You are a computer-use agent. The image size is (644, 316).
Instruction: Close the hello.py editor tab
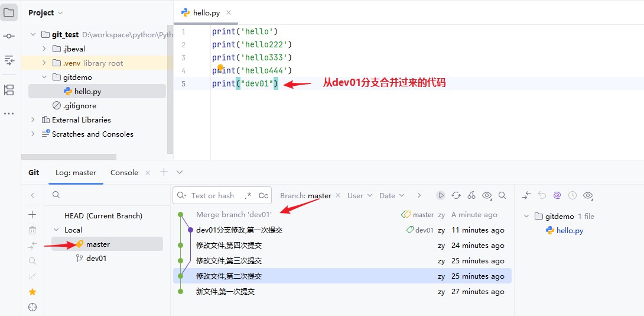pos(229,13)
